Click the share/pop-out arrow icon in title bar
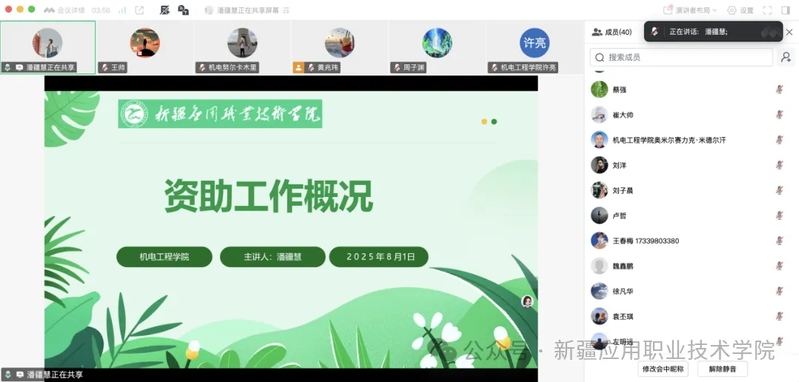 pyautogui.click(x=140, y=10)
